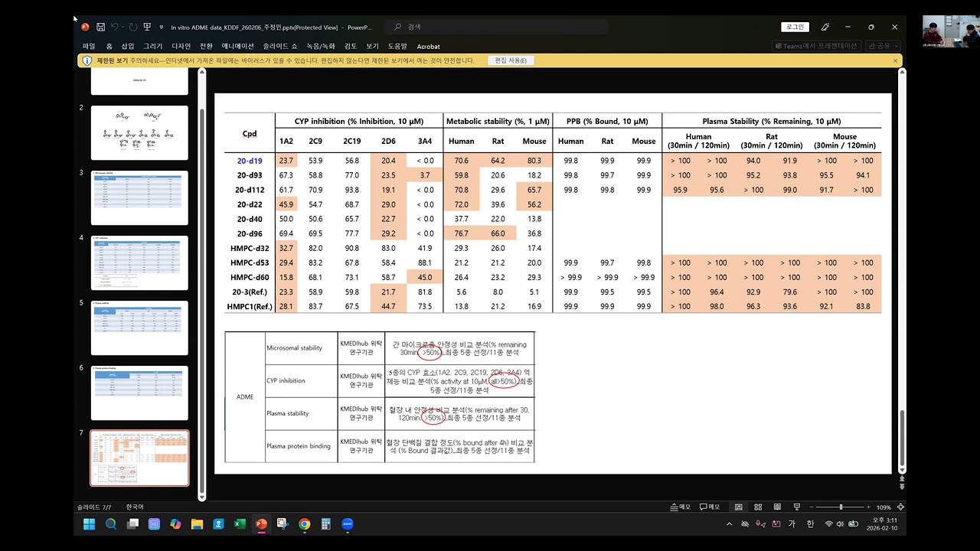The image size is (980, 551).
Task: Select slide 3 thumbnail
Action: point(139,197)
